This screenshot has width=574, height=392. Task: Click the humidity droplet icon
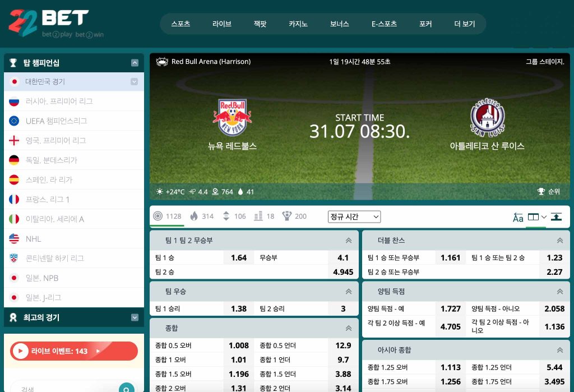click(240, 192)
